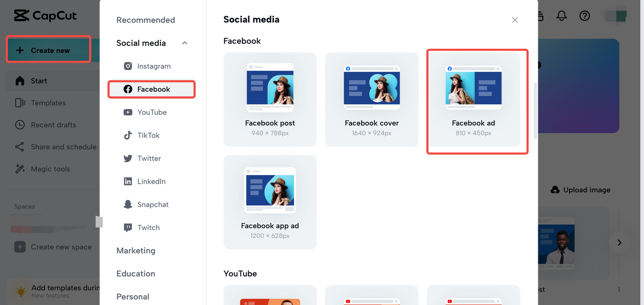Select YouTube in the category list
The width and height of the screenshot is (644, 305).
(151, 112)
